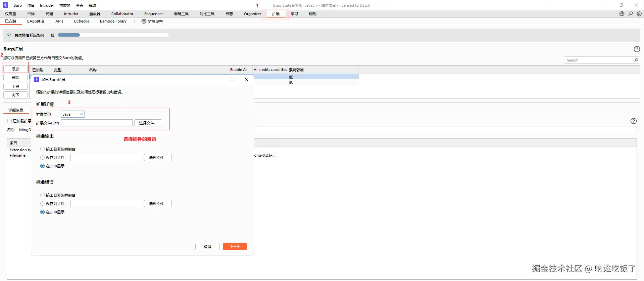Image resolution: width=644 pixels, height=281 pixels.
Task: Focus the 扩展文件(.jar) path field
Action: pos(97,123)
